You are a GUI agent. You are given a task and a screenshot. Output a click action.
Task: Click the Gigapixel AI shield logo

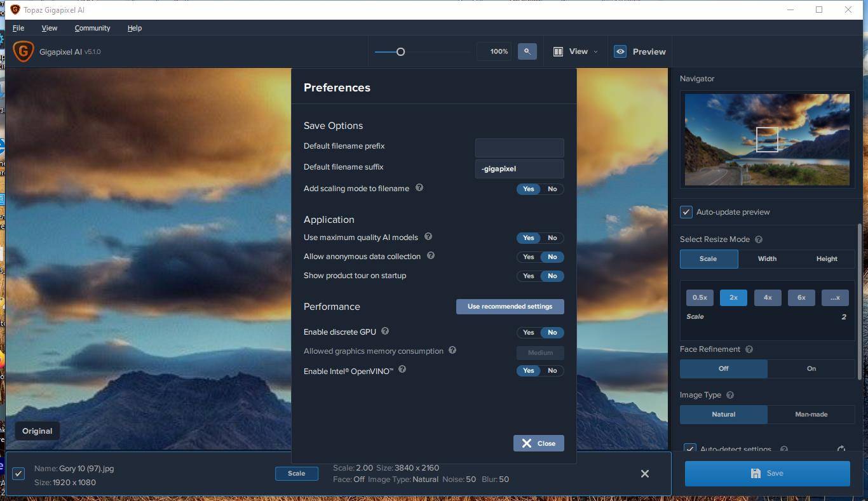click(x=23, y=51)
